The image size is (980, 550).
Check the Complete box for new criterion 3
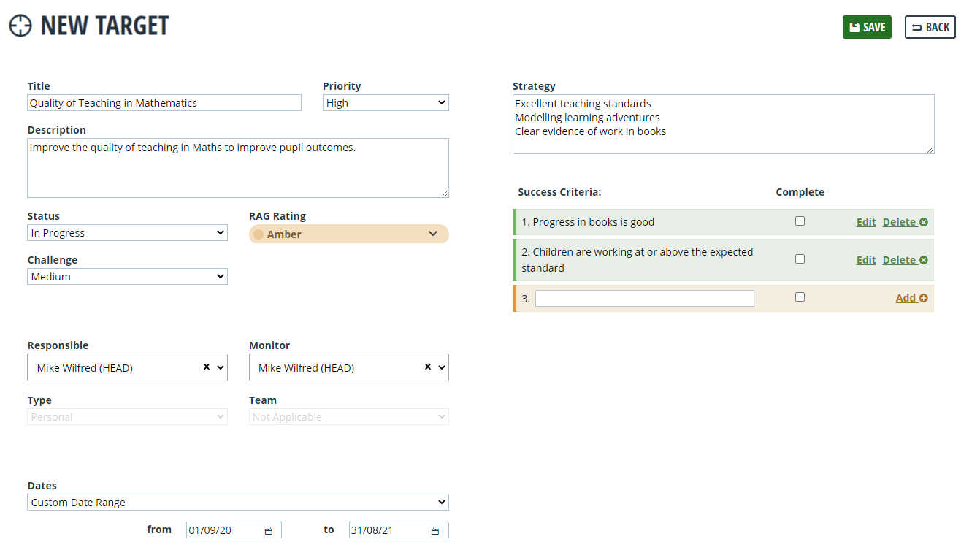(800, 297)
